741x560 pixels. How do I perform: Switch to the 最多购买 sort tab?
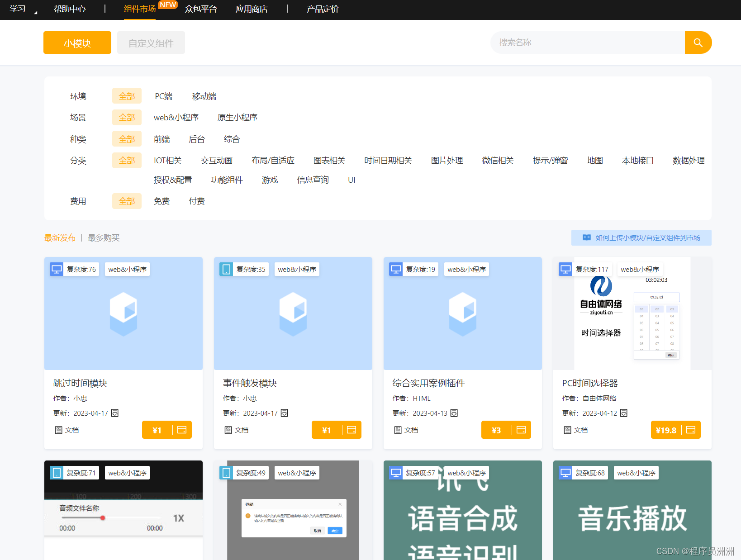103,237
